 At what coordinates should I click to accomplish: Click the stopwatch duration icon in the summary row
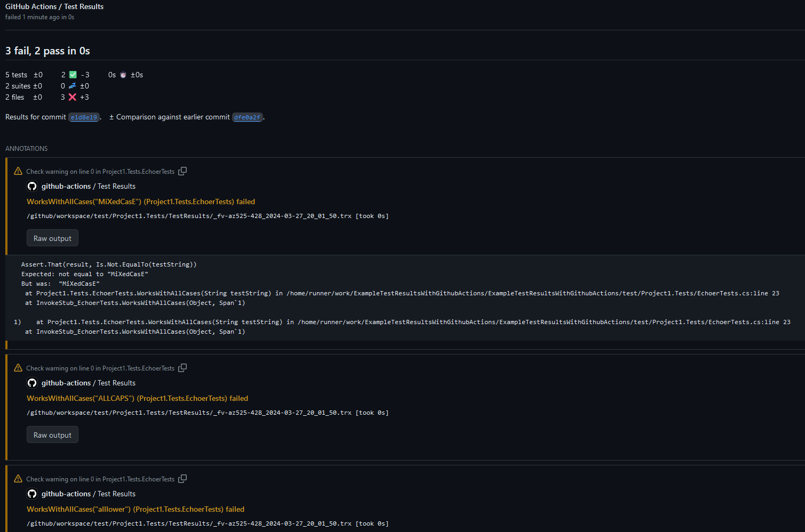coord(123,75)
